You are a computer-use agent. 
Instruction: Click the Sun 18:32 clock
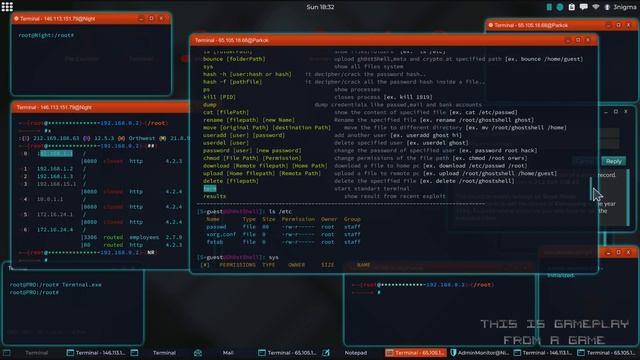pos(320,7)
